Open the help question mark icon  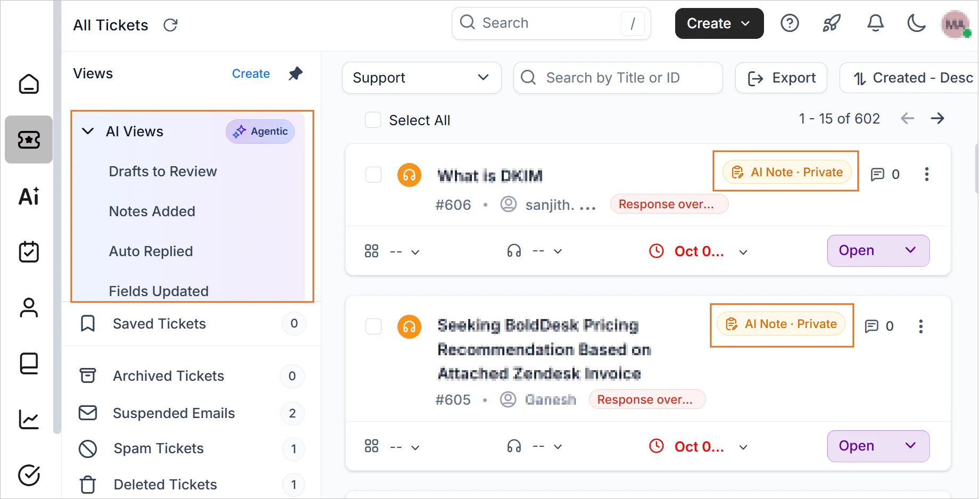click(x=790, y=23)
